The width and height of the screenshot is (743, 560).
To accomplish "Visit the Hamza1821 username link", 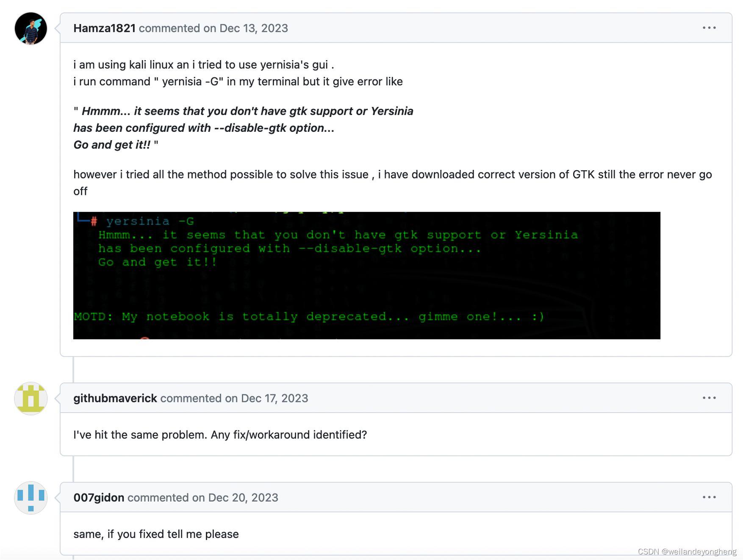I will [104, 28].
